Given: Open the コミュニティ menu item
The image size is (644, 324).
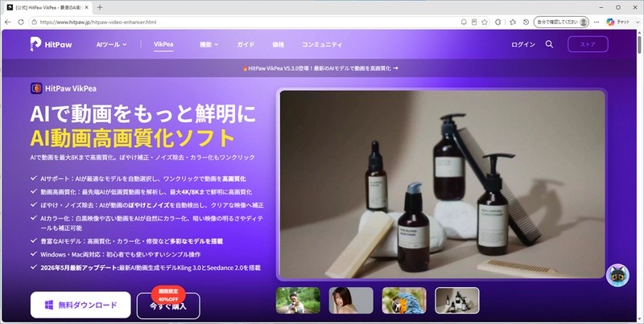Looking at the screenshot, I should (x=321, y=44).
